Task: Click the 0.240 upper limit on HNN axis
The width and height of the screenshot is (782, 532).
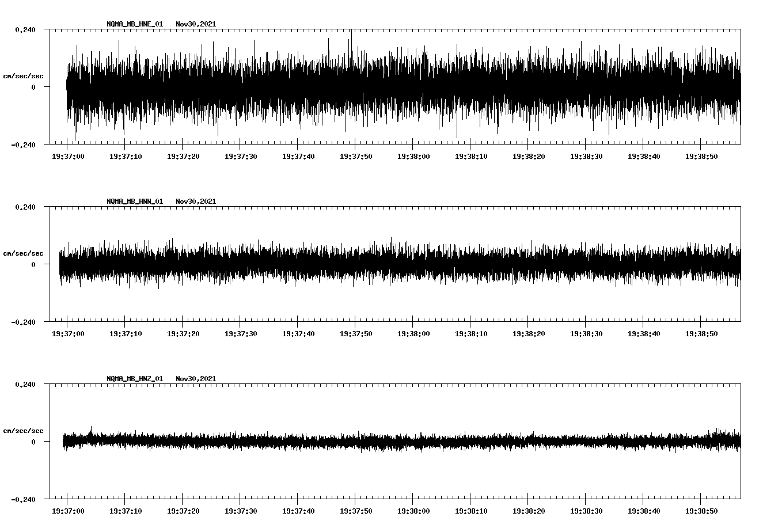Action: tap(25, 207)
